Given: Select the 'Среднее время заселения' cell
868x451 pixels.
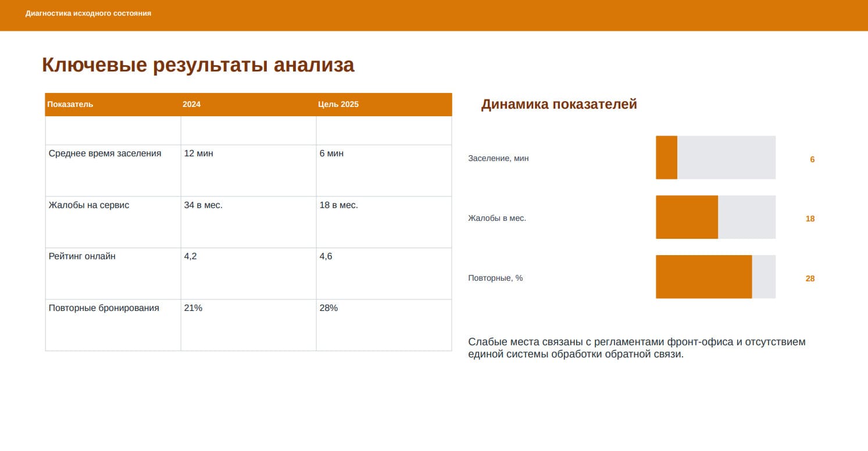Looking at the screenshot, I should (x=113, y=170).
